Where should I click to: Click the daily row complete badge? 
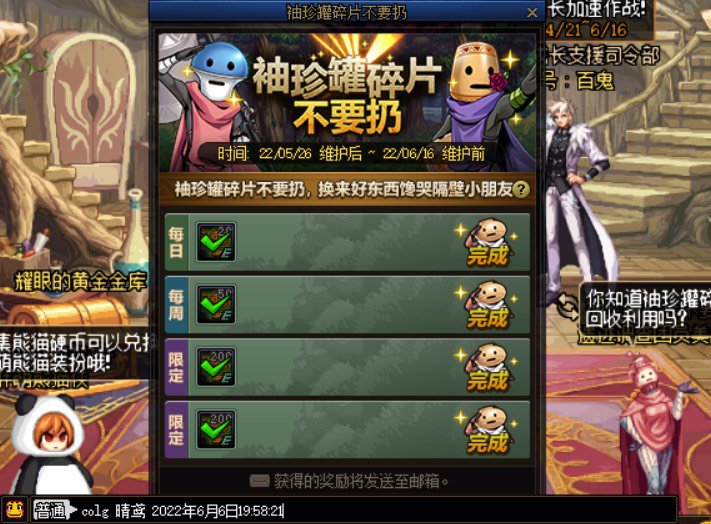[486, 243]
